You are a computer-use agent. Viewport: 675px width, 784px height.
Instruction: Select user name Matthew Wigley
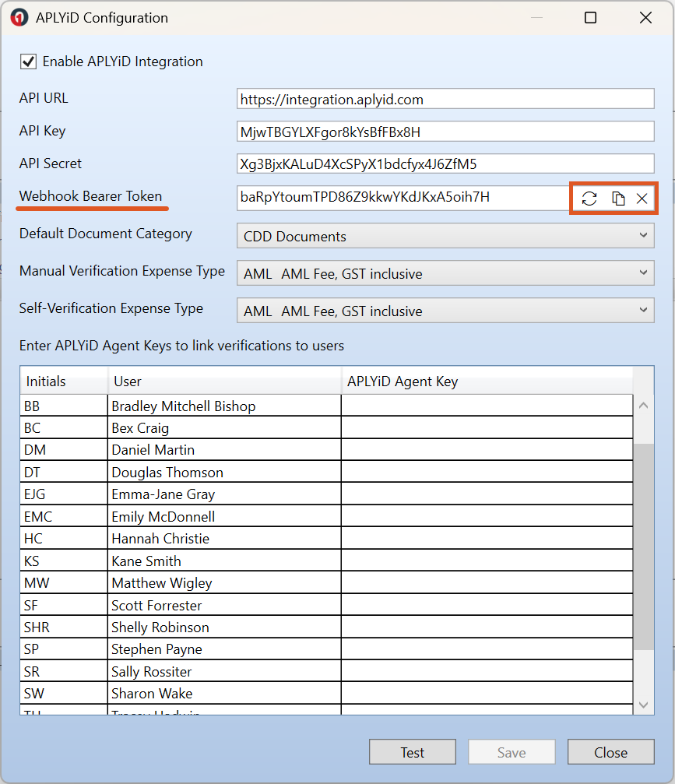pos(162,583)
